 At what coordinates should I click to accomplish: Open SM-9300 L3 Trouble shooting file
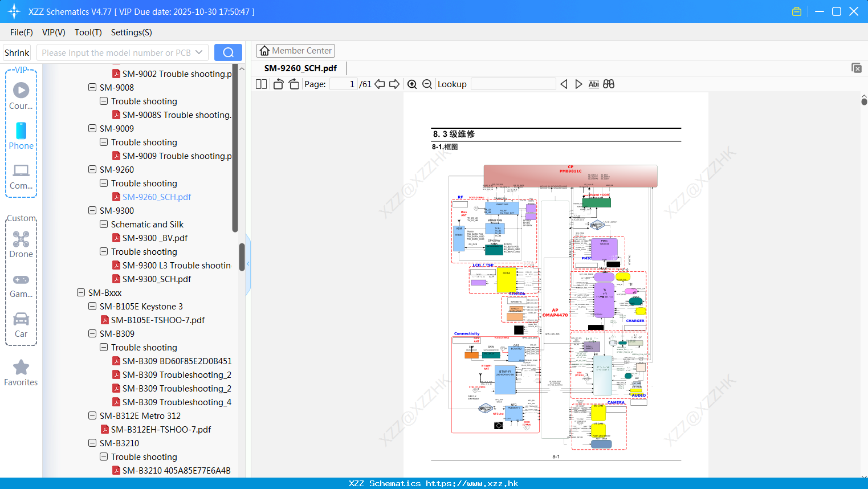[x=177, y=265]
